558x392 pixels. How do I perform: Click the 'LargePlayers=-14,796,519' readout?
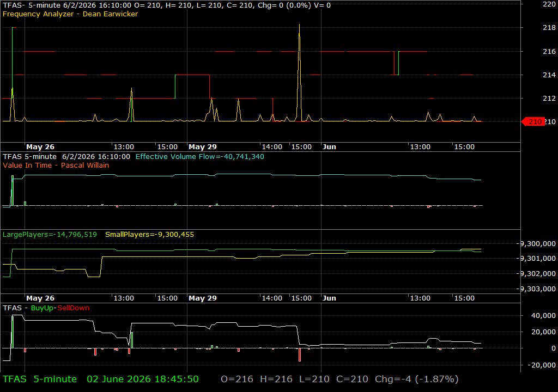pyautogui.click(x=50, y=235)
